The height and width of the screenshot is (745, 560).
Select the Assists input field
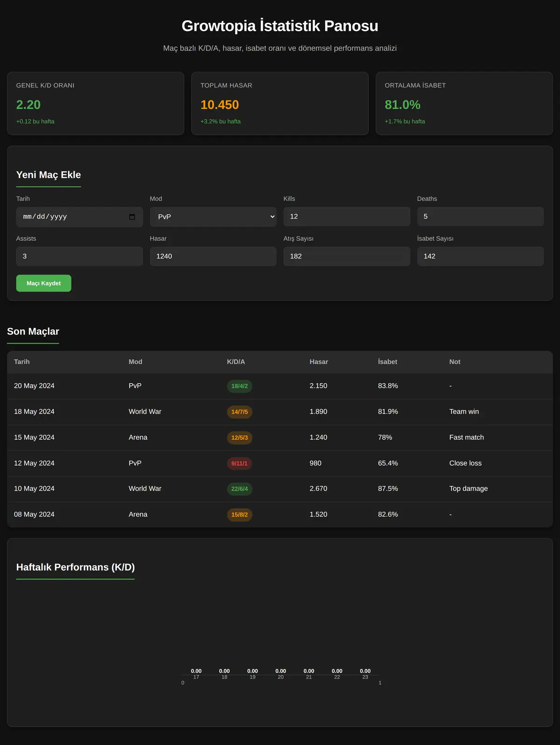pyautogui.click(x=79, y=256)
